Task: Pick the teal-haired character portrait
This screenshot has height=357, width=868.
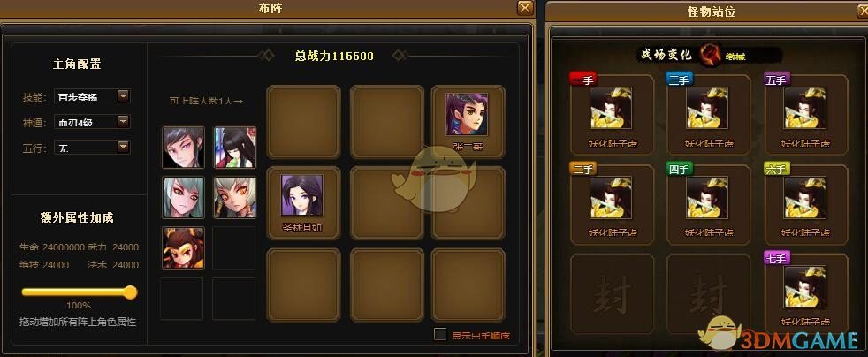Action: pyautogui.click(x=183, y=197)
